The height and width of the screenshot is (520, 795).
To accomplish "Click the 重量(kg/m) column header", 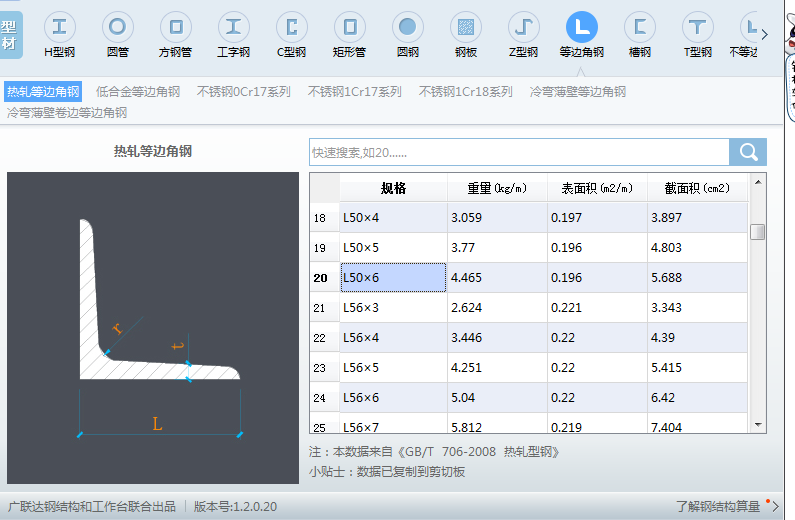I will [x=497, y=188].
